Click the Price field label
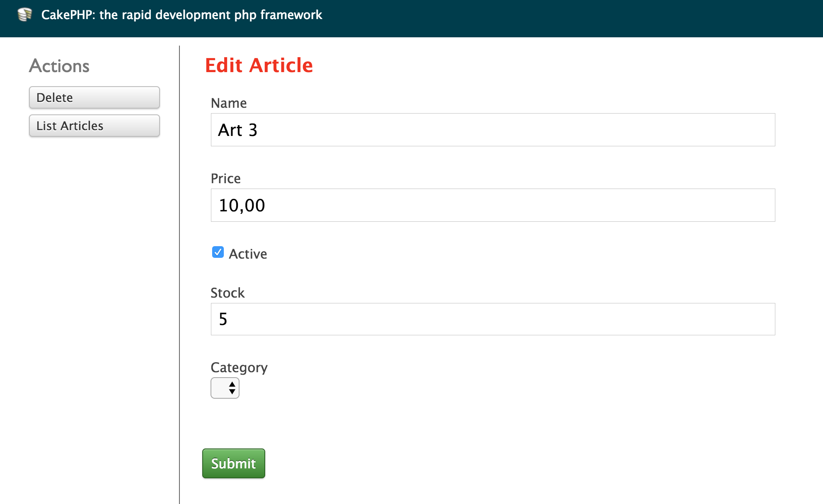 tap(225, 179)
